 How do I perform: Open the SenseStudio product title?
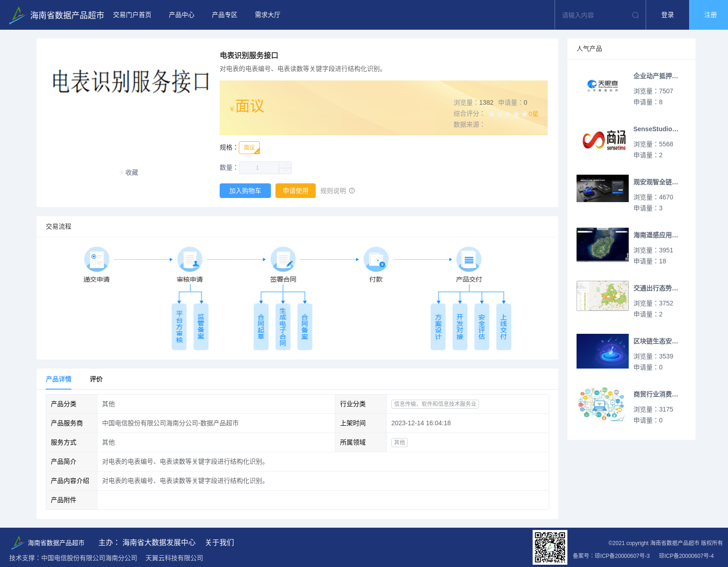(x=656, y=129)
